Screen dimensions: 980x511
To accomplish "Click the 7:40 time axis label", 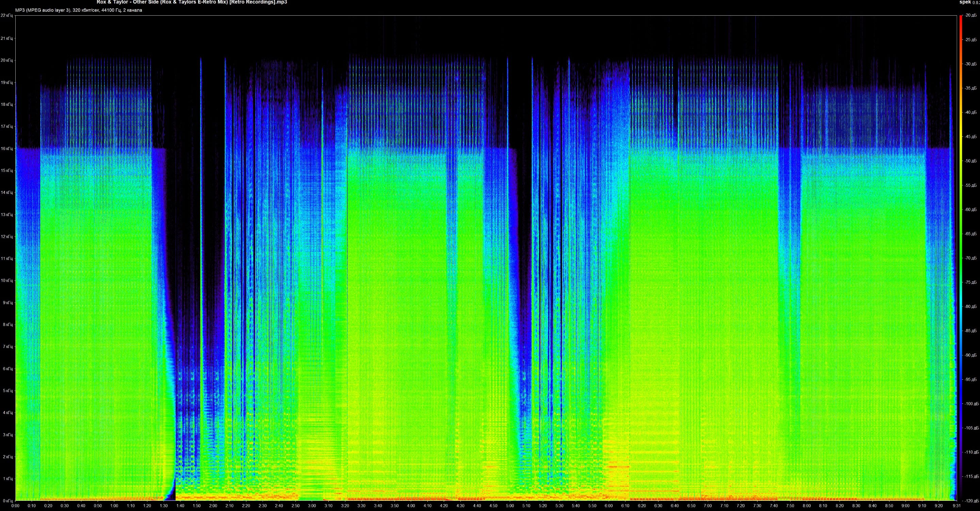I will [x=773, y=506].
